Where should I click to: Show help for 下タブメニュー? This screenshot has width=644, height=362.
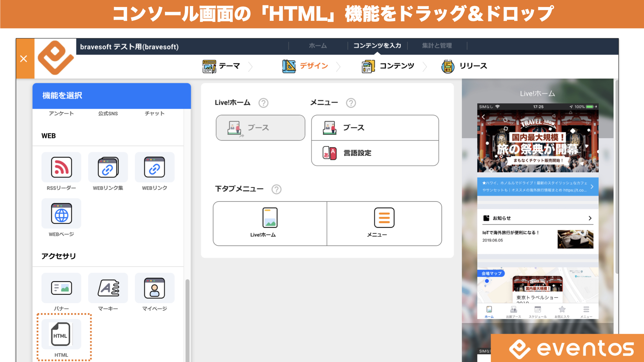click(276, 189)
